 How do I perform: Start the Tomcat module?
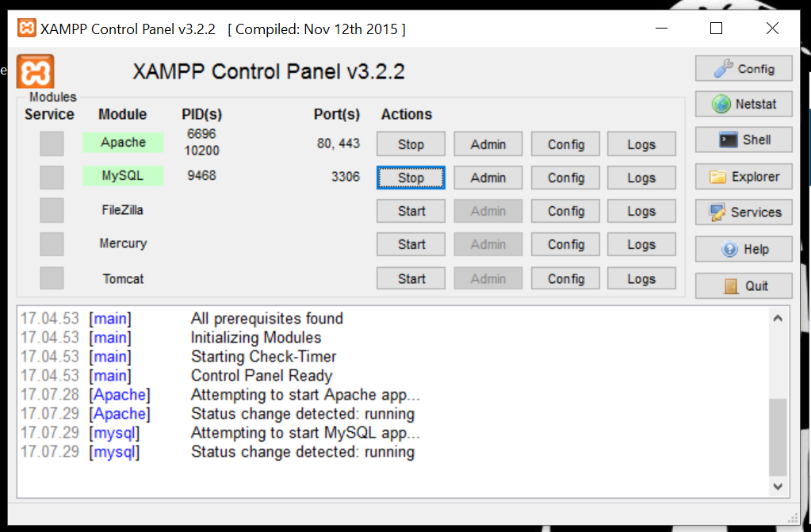[x=411, y=278]
